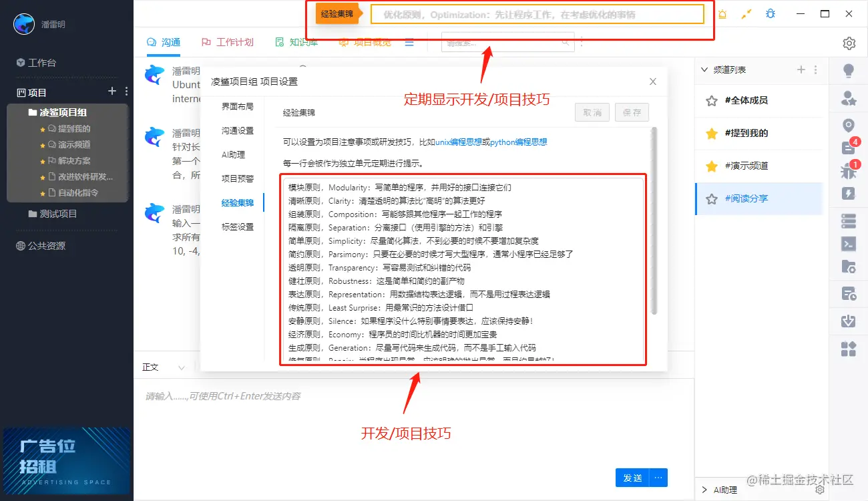Click the search magnifier icon in the search box
Image resolution: width=868 pixels, height=501 pixels.
566,43
